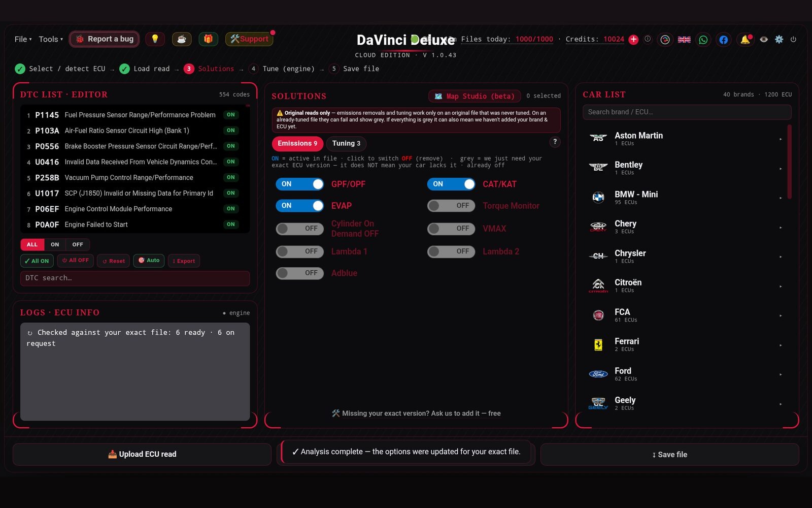Go to Tune (engine) step
This screenshot has width=812, height=508.
(x=282, y=69)
